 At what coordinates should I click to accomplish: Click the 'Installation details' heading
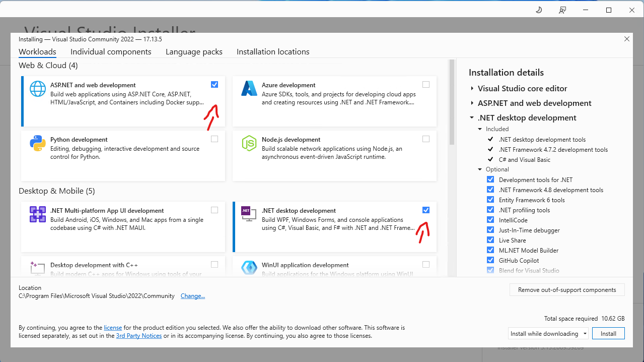coord(506,73)
